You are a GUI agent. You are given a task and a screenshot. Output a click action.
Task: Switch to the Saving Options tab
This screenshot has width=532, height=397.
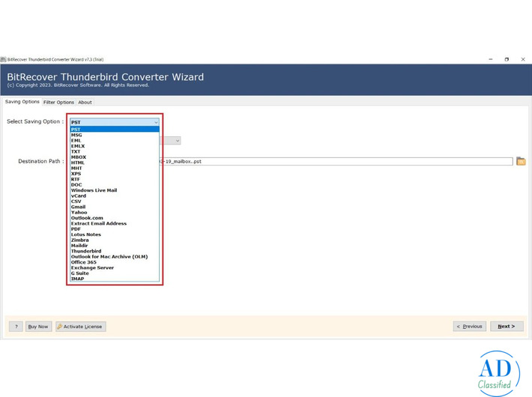(22, 102)
